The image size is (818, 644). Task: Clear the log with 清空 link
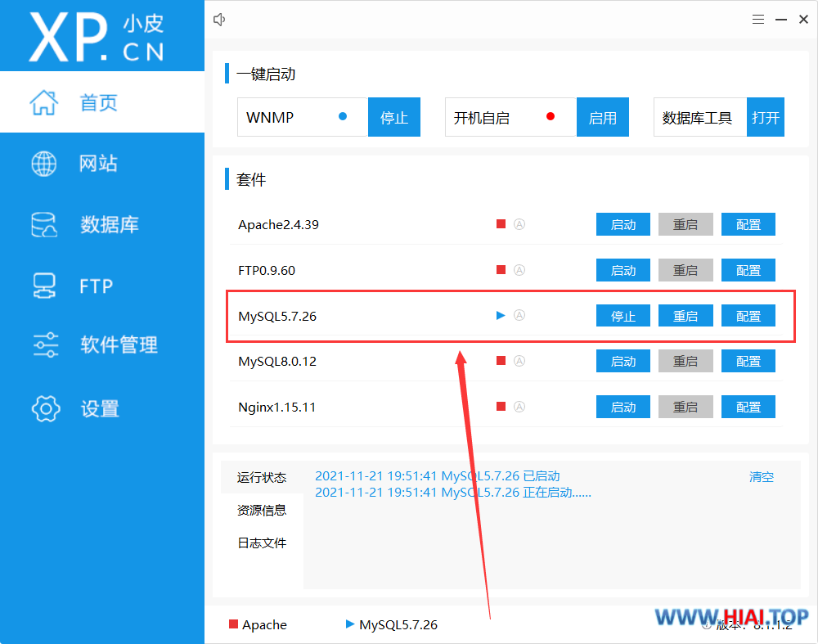[761, 477]
